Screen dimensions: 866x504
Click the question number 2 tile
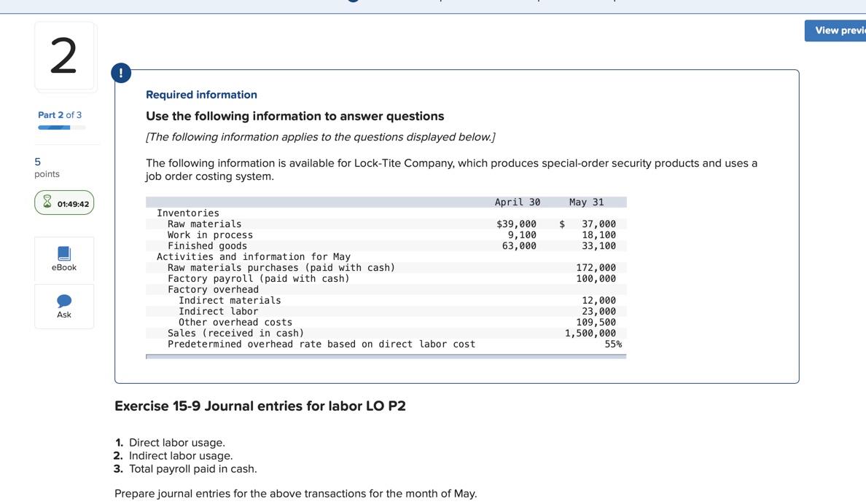tap(65, 55)
